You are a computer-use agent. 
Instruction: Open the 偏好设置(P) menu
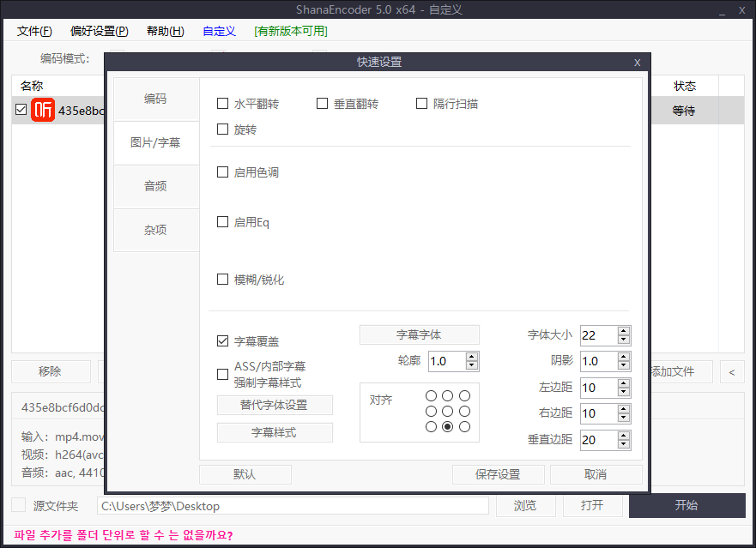click(100, 32)
